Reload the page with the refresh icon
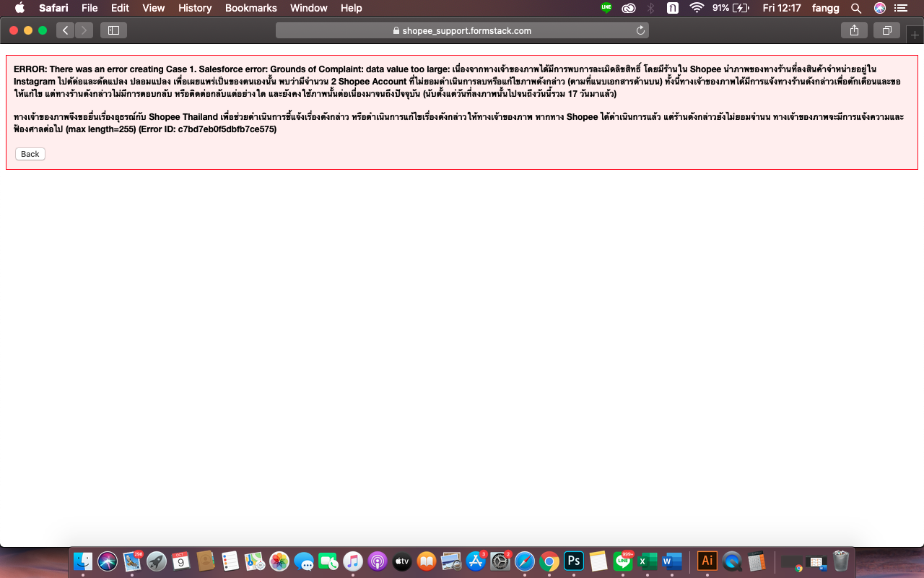The width and height of the screenshot is (924, 578). point(640,30)
